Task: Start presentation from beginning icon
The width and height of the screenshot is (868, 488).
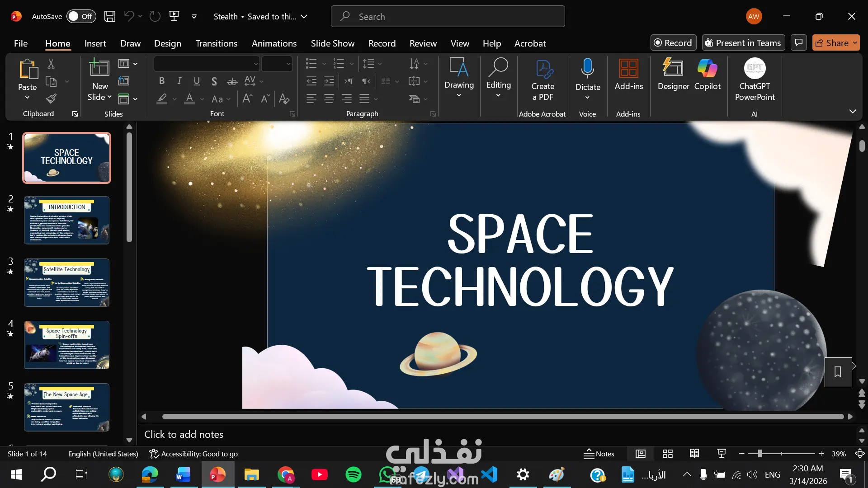Action: pyautogui.click(x=174, y=16)
